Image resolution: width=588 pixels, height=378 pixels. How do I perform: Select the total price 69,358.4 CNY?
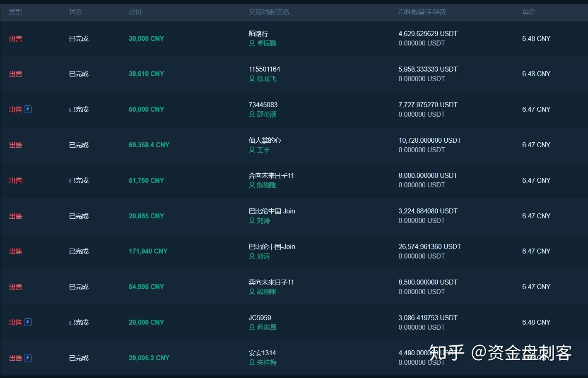149,145
